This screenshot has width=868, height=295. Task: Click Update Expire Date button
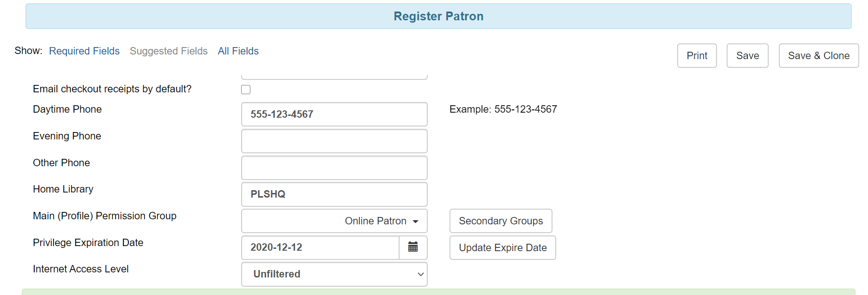coord(503,248)
